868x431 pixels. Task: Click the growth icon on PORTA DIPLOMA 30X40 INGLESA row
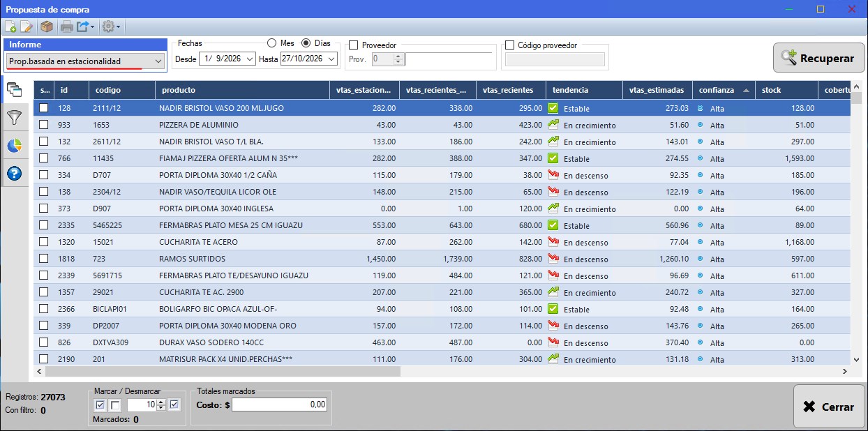point(553,209)
